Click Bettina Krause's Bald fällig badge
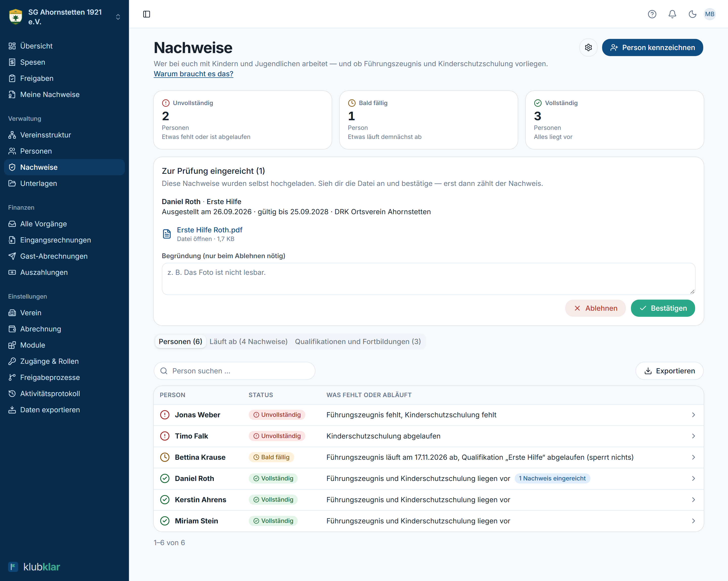Image resolution: width=728 pixels, height=581 pixels. pyautogui.click(x=271, y=457)
